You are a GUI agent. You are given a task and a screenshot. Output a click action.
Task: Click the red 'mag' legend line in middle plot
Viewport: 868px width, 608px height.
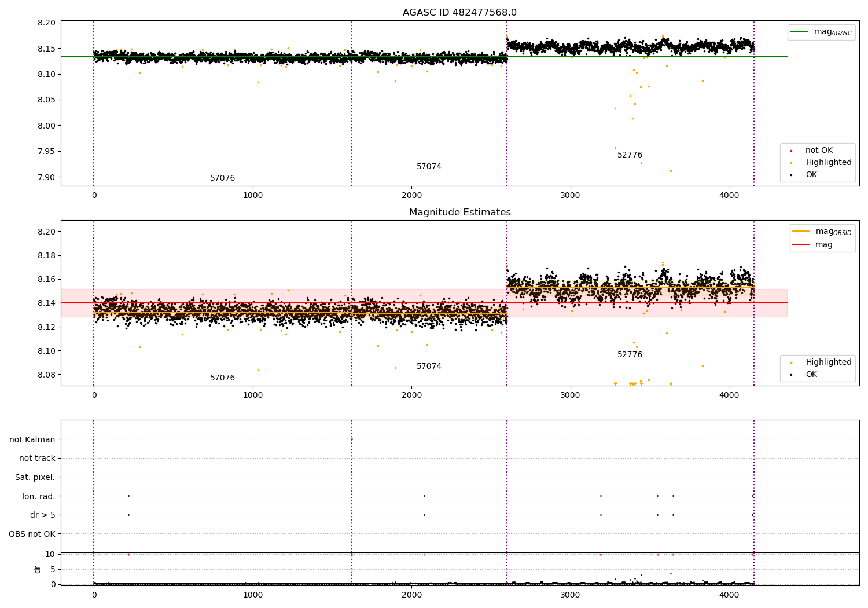coord(801,245)
